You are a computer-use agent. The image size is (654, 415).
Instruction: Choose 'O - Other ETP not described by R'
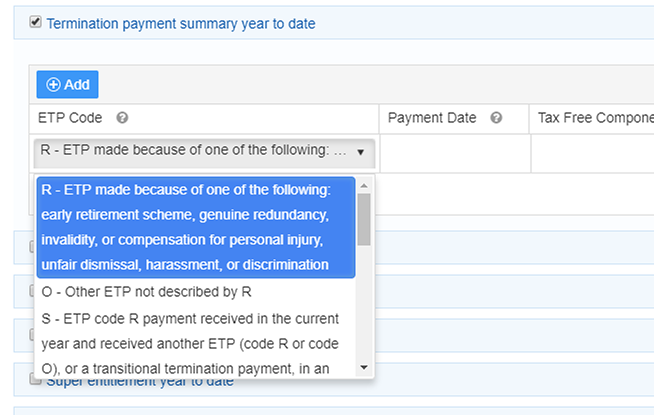[145, 292]
